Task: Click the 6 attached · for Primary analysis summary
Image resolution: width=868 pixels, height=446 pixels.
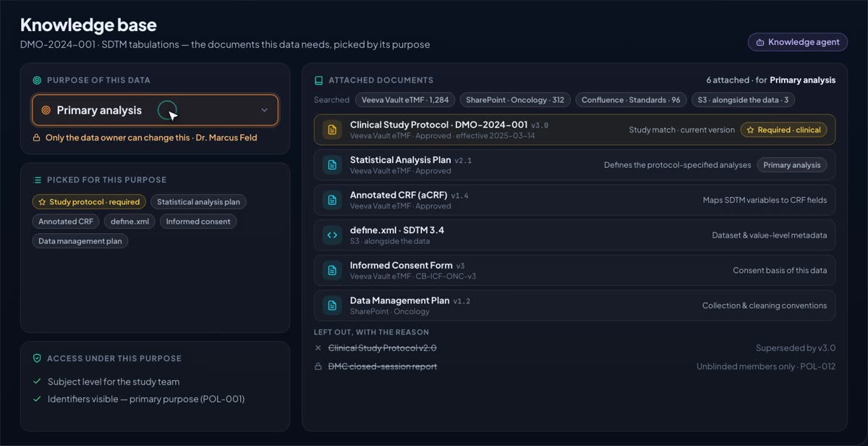Action: pos(771,80)
